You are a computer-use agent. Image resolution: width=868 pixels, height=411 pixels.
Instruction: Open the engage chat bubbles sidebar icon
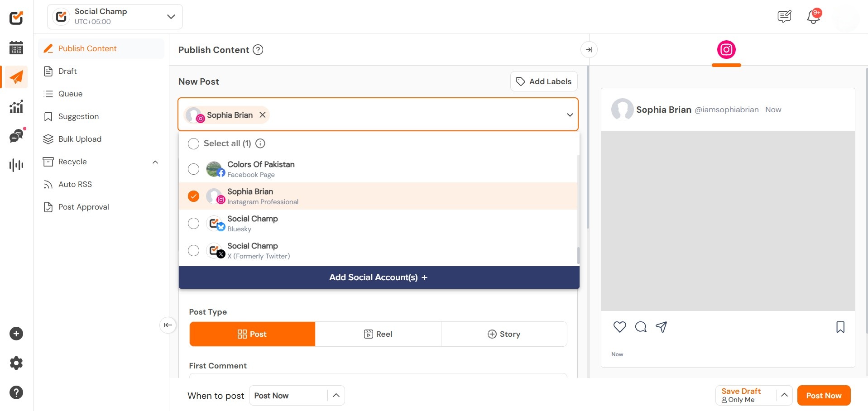pyautogui.click(x=16, y=136)
